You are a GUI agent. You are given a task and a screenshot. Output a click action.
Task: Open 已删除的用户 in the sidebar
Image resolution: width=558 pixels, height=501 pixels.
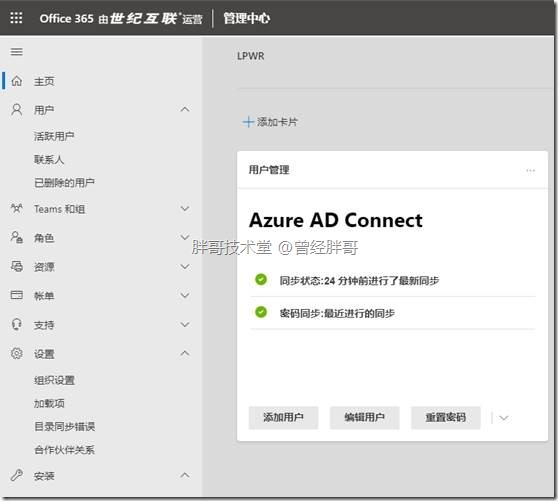tap(64, 183)
